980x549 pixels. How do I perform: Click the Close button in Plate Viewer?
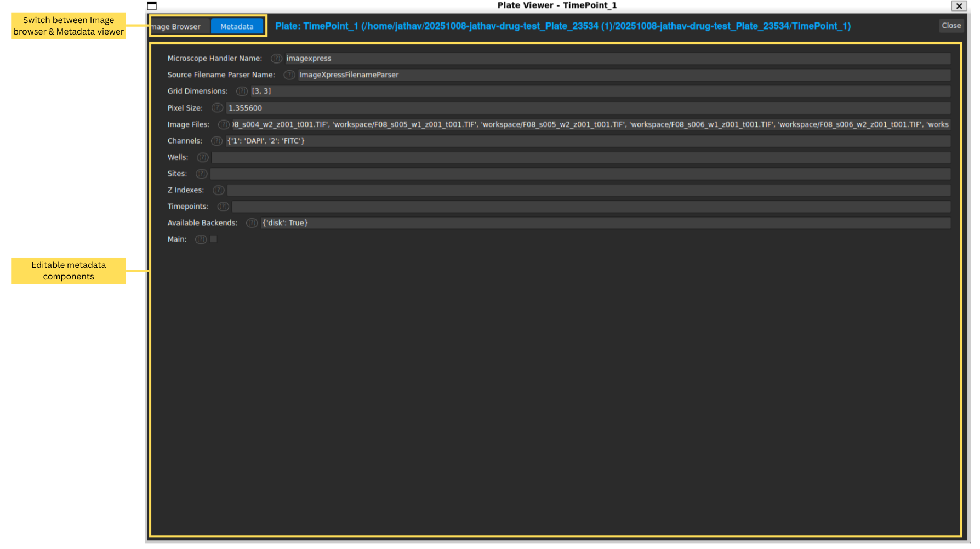pyautogui.click(x=951, y=25)
